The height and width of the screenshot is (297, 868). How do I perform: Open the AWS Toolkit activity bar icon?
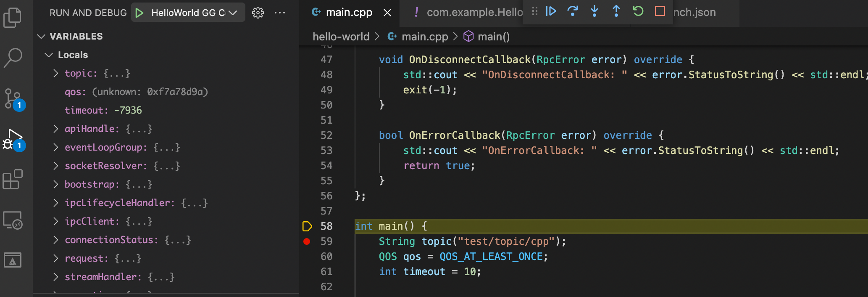click(13, 260)
